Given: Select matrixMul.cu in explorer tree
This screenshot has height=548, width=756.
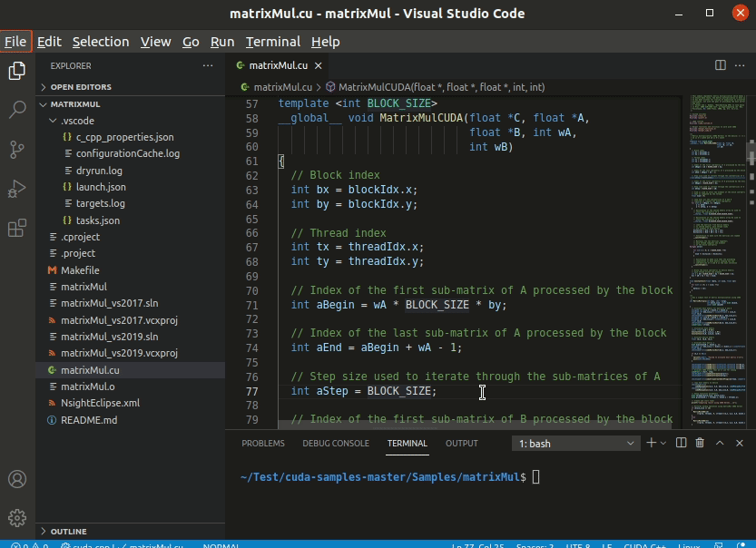Looking at the screenshot, I should click(130, 370).
